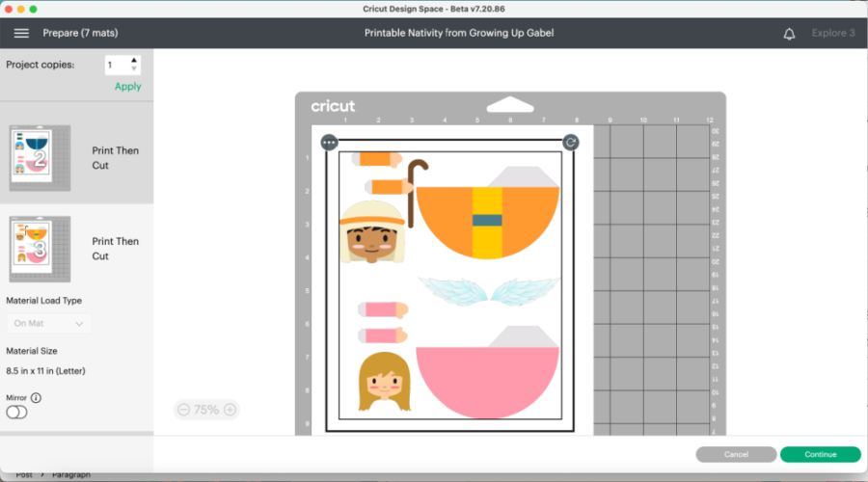
Task: Click the Mirror info icon
Action: coord(37,397)
